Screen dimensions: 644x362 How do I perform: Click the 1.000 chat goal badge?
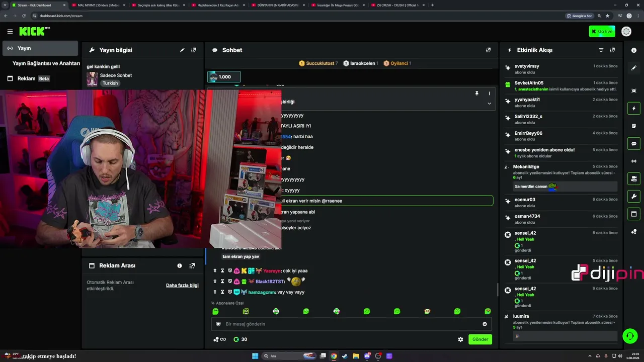(x=224, y=77)
